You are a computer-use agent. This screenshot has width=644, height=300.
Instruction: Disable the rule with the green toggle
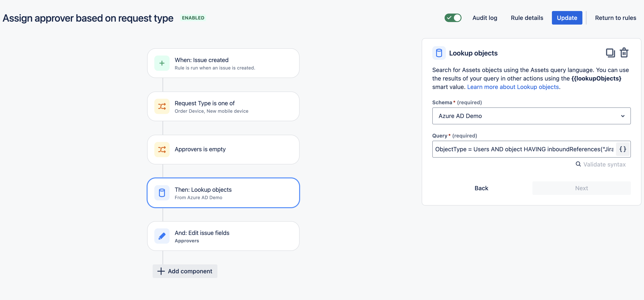(453, 18)
